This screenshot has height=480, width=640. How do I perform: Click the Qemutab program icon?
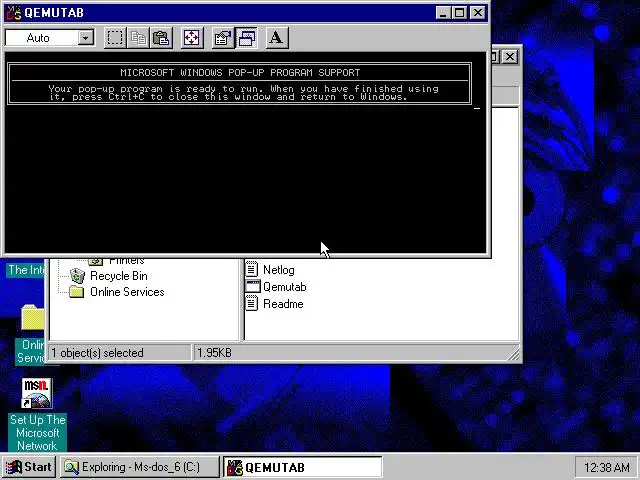click(253, 287)
